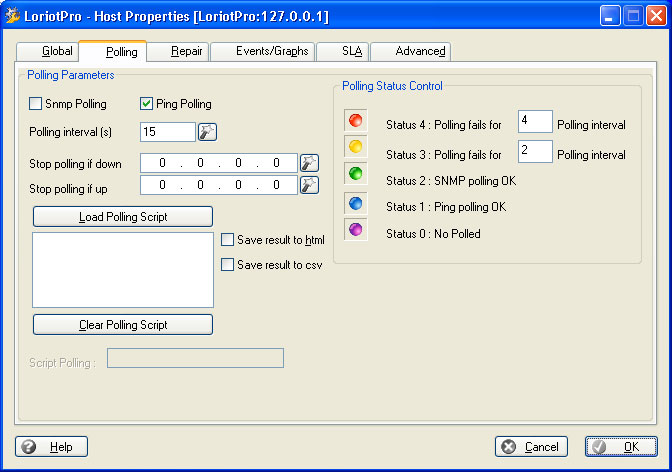This screenshot has height=472, width=672.
Task: Click the blue Status 1 indicator button
Action: (356, 203)
